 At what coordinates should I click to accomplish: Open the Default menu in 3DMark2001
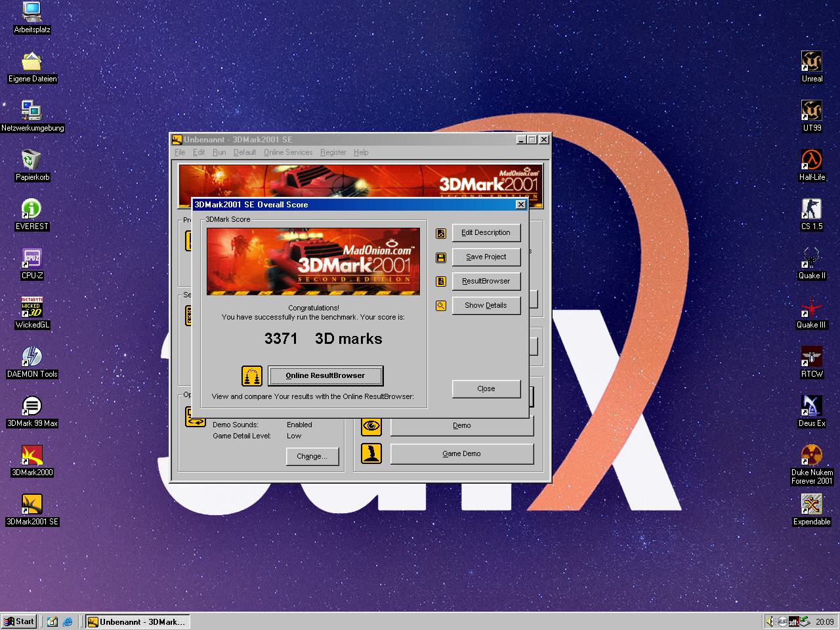click(x=245, y=152)
